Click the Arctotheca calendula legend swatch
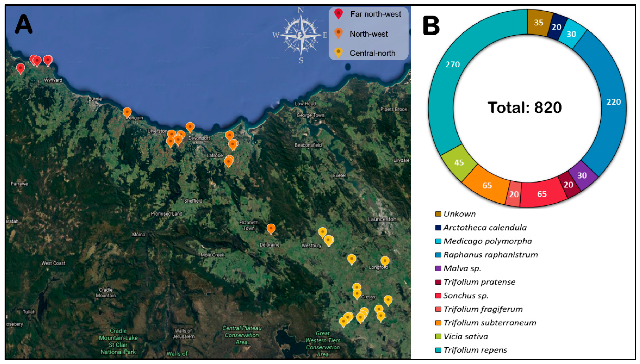The height and width of the screenshot is (364, 640). tap(438, 228)
